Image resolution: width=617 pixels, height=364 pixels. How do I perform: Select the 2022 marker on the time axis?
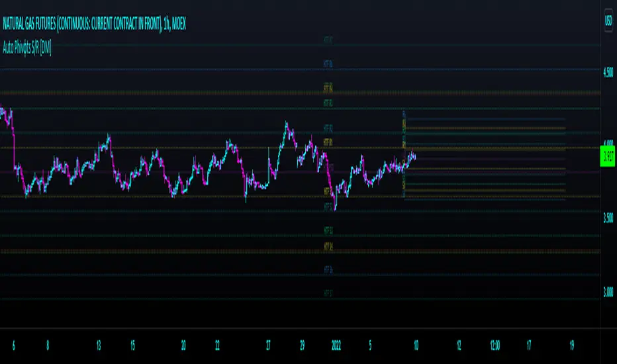(x=336, y=345)
